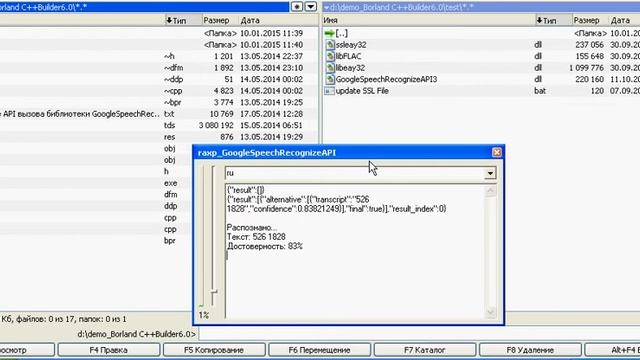Click the command line input field
640x360 pixels.
419,334
